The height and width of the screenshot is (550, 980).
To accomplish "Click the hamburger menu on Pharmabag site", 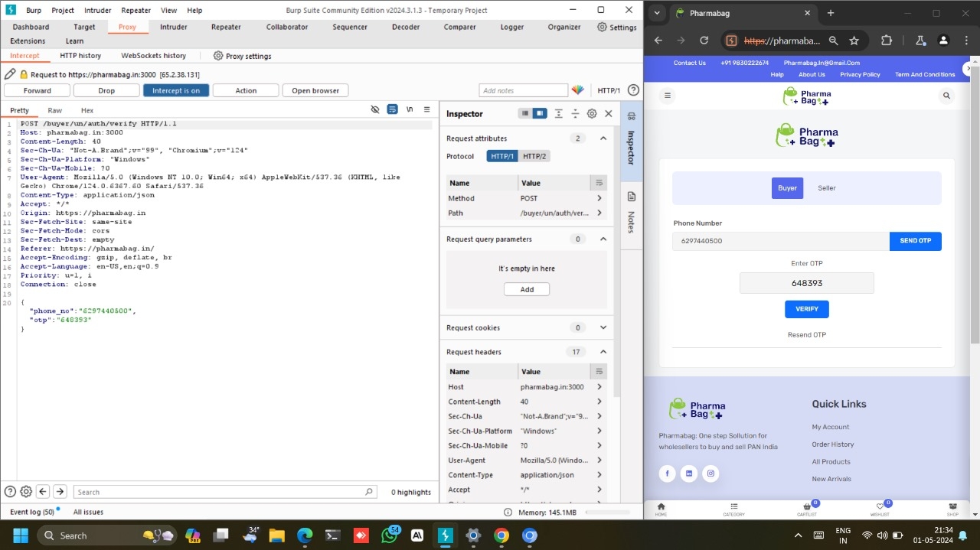I will [668, 96].
